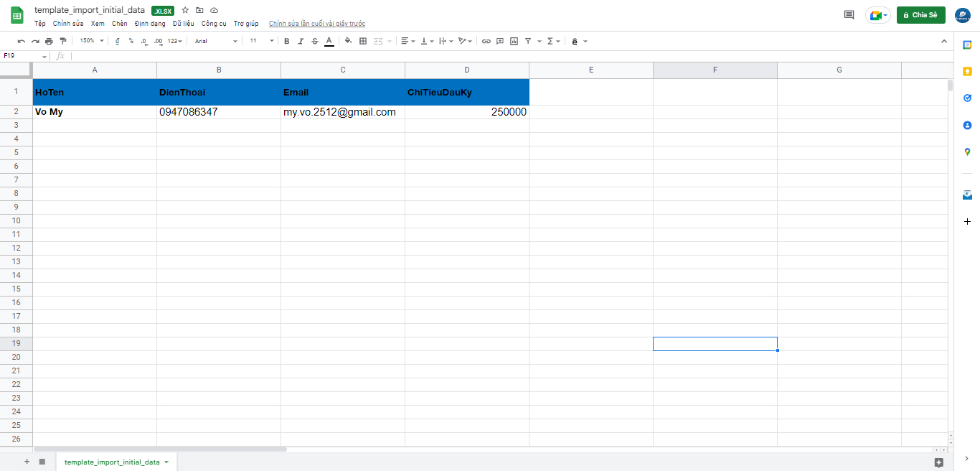Show the all sheets list
Screen dimensions: 980x471
(42, 462)
